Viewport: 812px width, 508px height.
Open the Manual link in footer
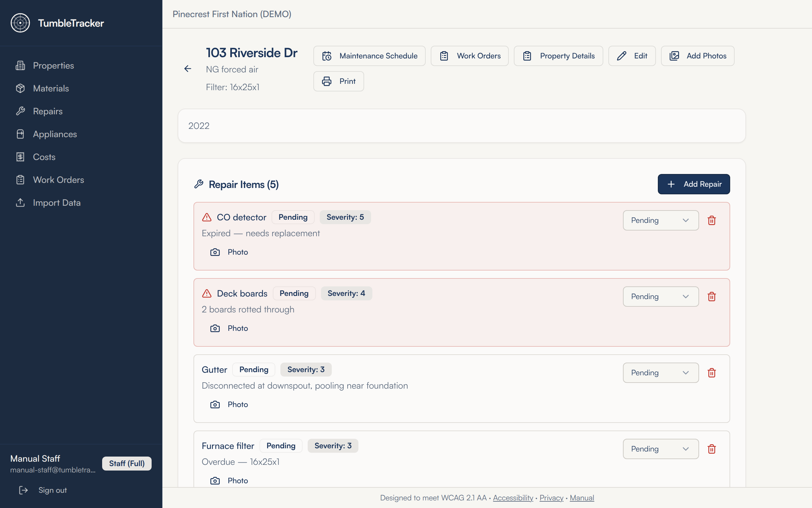(582, 498)
